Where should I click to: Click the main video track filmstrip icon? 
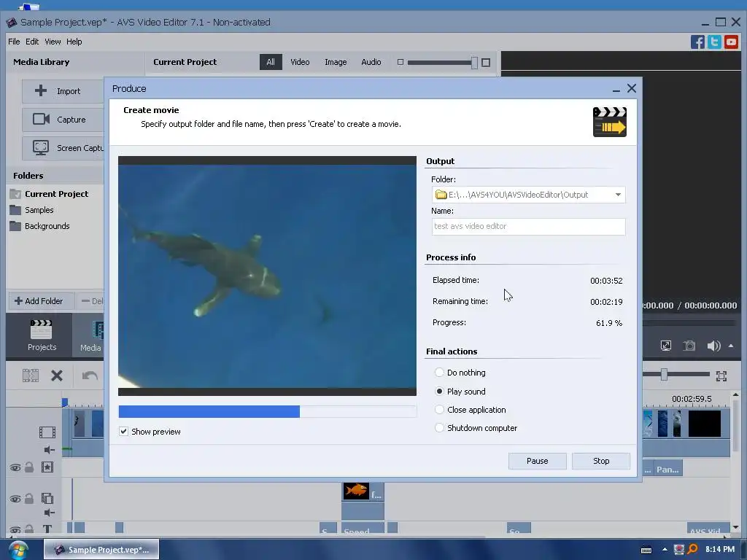click(47, 432)
